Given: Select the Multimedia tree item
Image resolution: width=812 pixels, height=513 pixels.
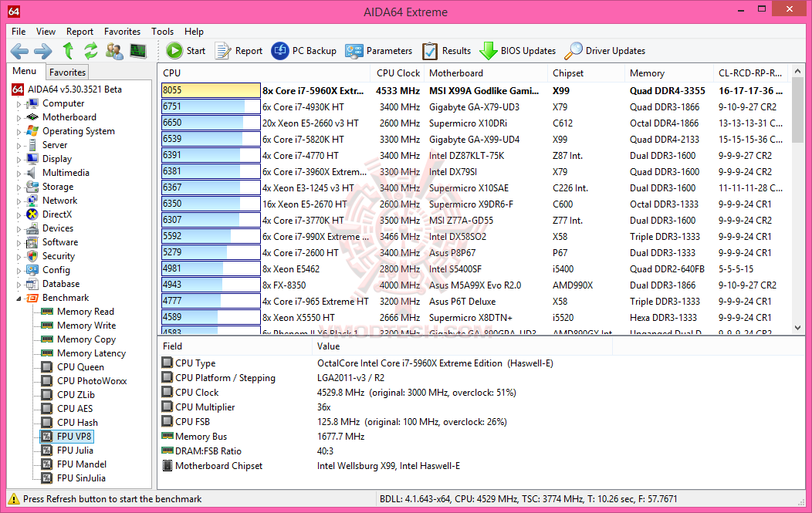Looking at the screenshot, I should click(x=66, y=173).
